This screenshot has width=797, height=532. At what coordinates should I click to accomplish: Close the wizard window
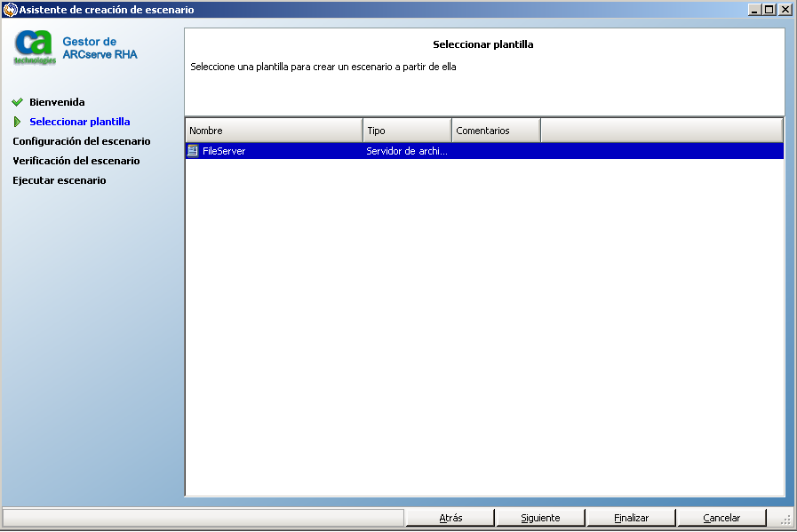click(x=785, y=10)
